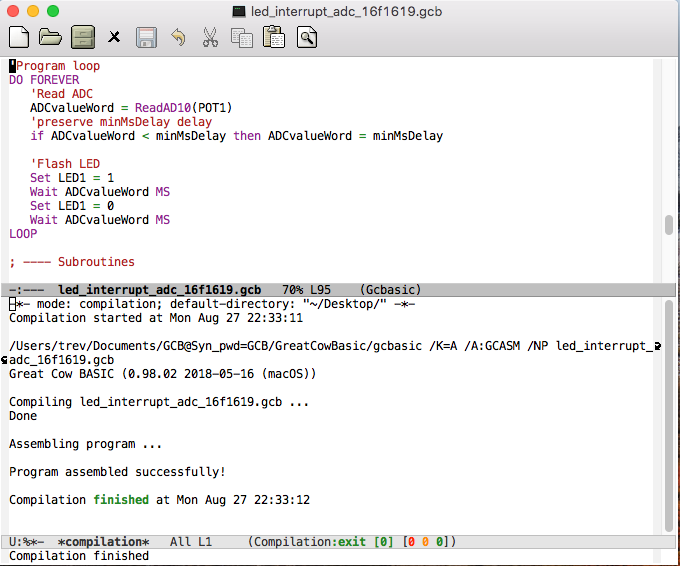The image size is (680, 566).
Task: Paste from clipboard icon
Action: click(x=274, y=37)
